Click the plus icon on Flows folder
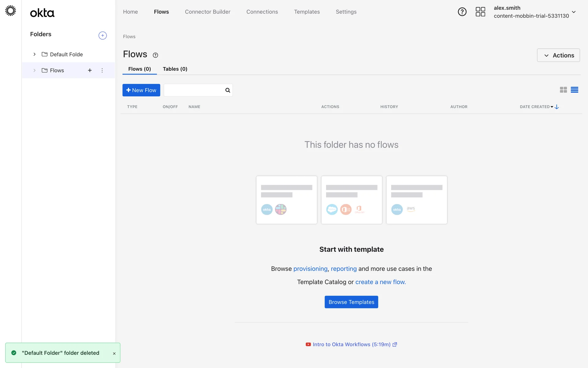 pyautogui.click(x=90, y=71)
